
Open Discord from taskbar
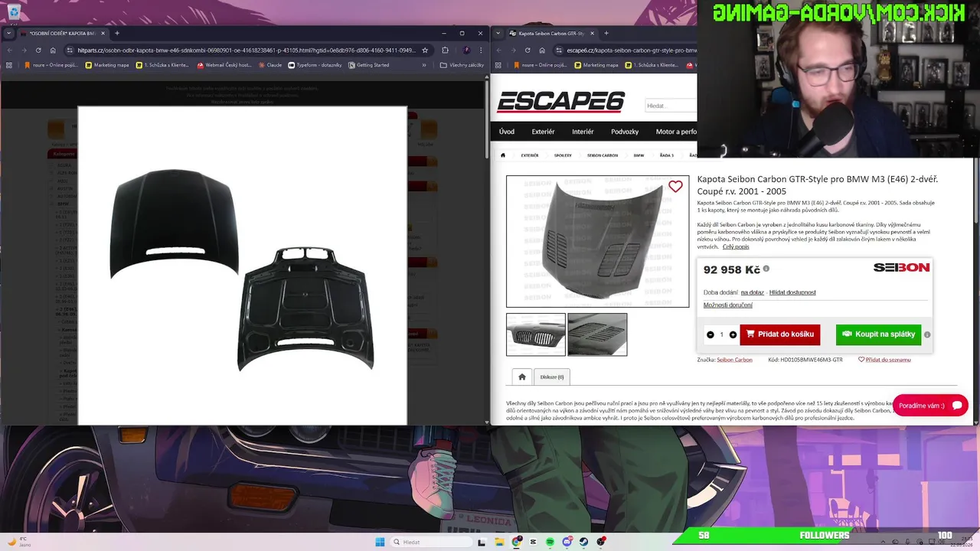pos(567,542)
